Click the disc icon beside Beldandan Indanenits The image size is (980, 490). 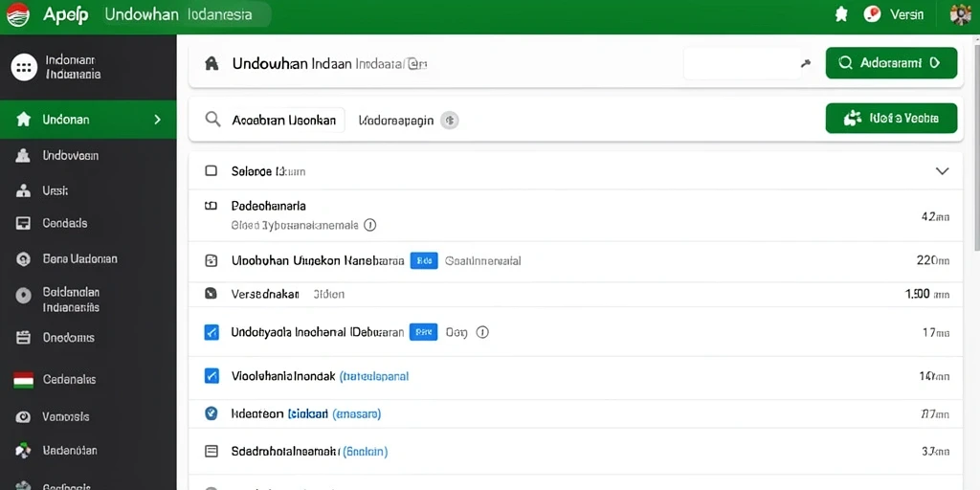(x=23, y=296)
